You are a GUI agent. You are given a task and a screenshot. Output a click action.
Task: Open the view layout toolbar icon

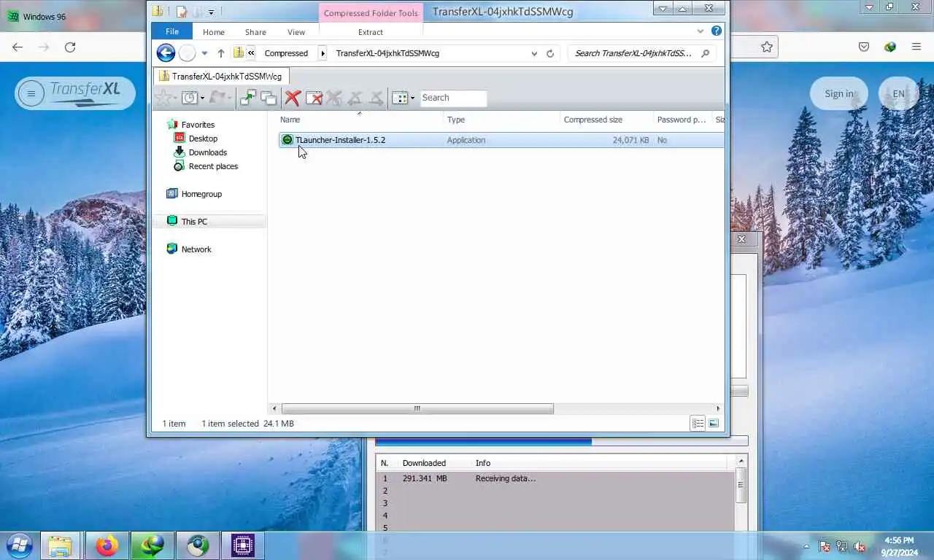(x=399, y=98)
